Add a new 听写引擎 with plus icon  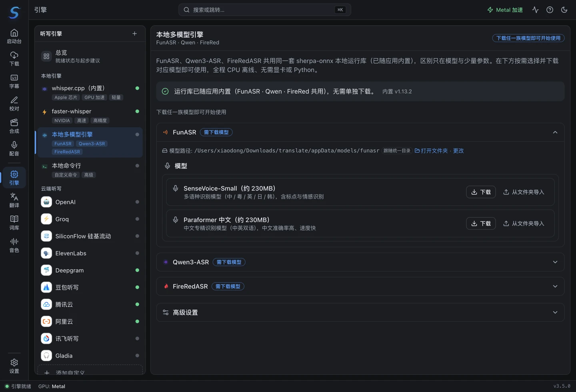[134, 34]
